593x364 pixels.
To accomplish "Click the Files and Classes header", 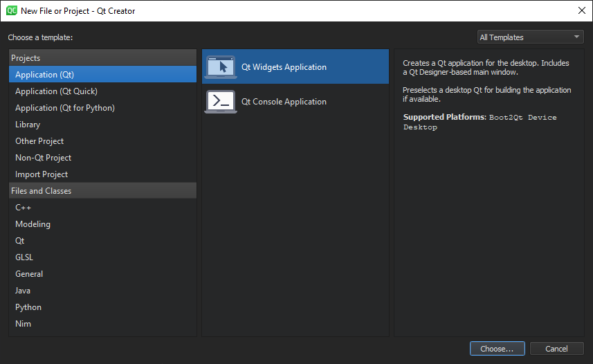I will click(102, 191).
